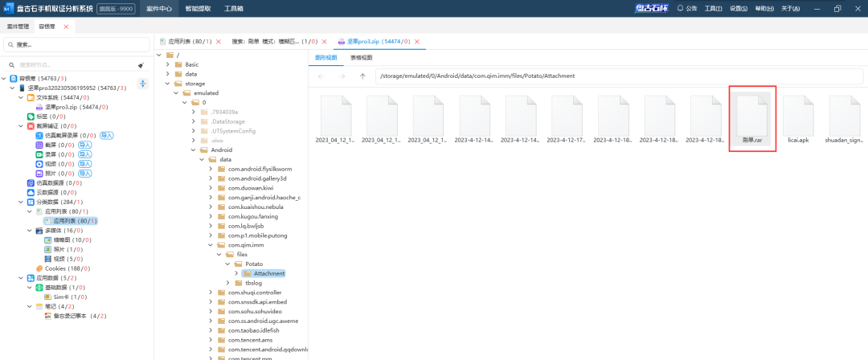Collapse the 多媒体 tree node
This screenshot has height=360, width=868.
click(30, 231)
